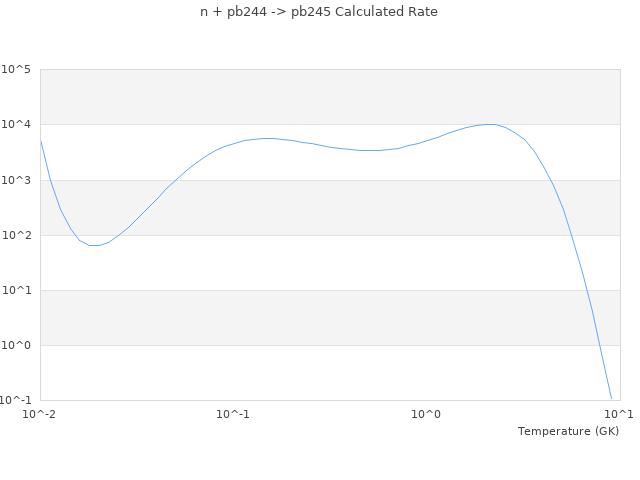640x480 pixels.
Task: Click the curve's first broad hump near 10^-1 temperature
Action: point(267,138)
